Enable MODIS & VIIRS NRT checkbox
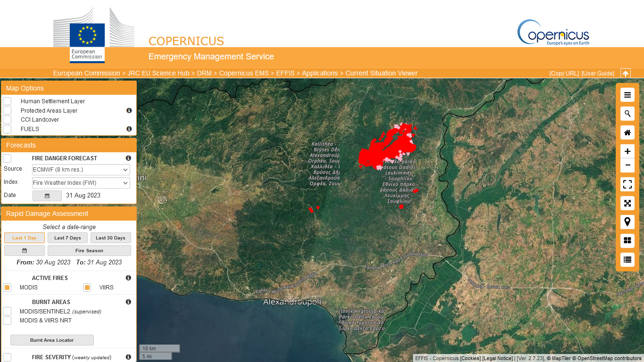Viewport: 644px width, 362px height. coord(7,321)
